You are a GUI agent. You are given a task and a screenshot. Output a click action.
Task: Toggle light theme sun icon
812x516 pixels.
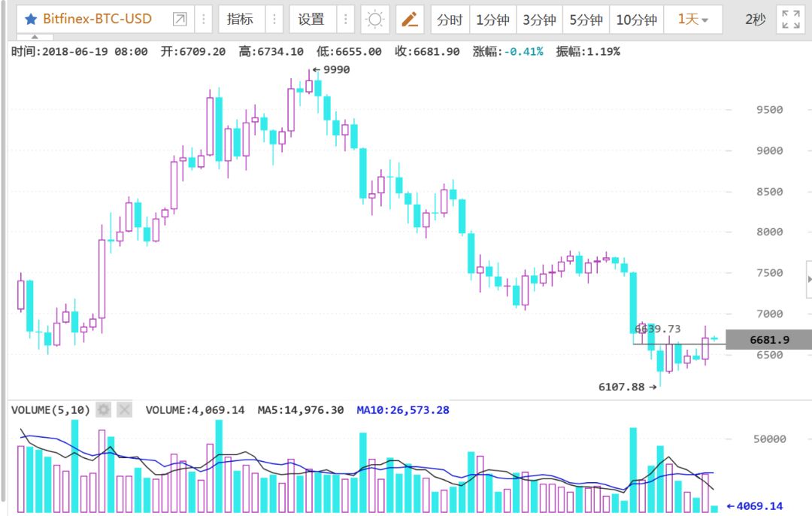click(375, 20)
